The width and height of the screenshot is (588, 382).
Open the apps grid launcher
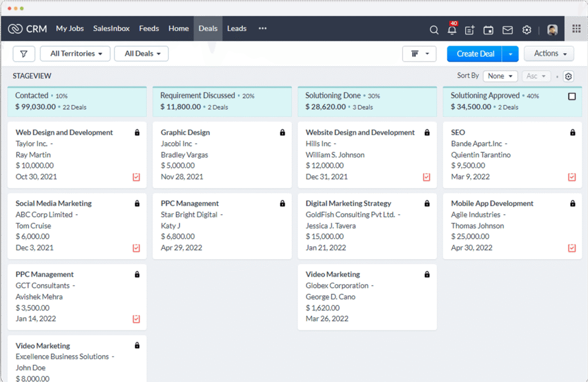click(x=577, y=29)
